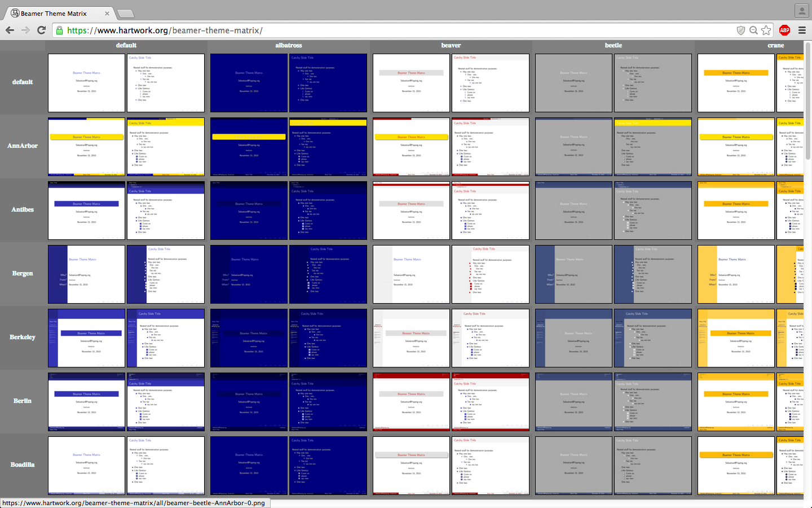Click the shield icon in address bar
Screen dimensions: 812x508
click(x=741, y=30)
